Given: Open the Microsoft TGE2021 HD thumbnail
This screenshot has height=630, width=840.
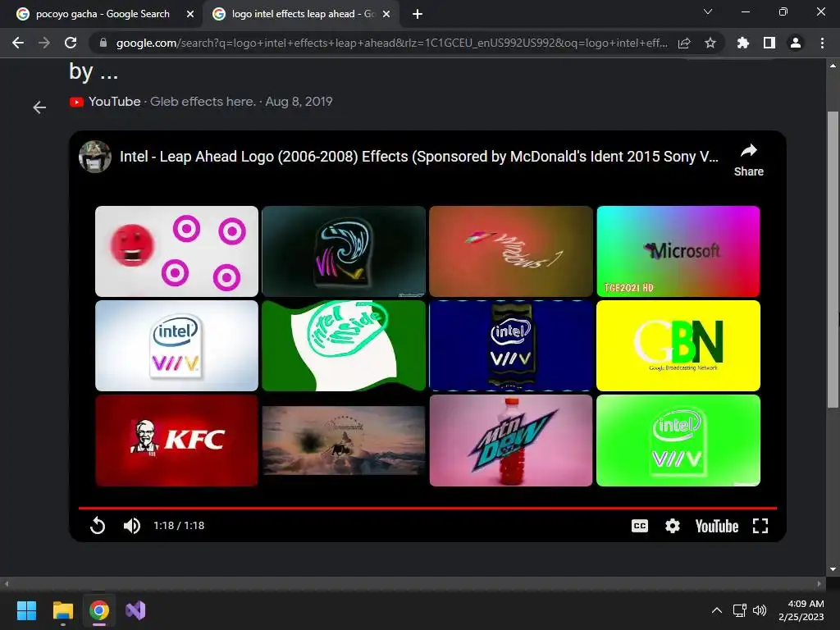Looking at the screenshot, I should click(x=678, y=251).
